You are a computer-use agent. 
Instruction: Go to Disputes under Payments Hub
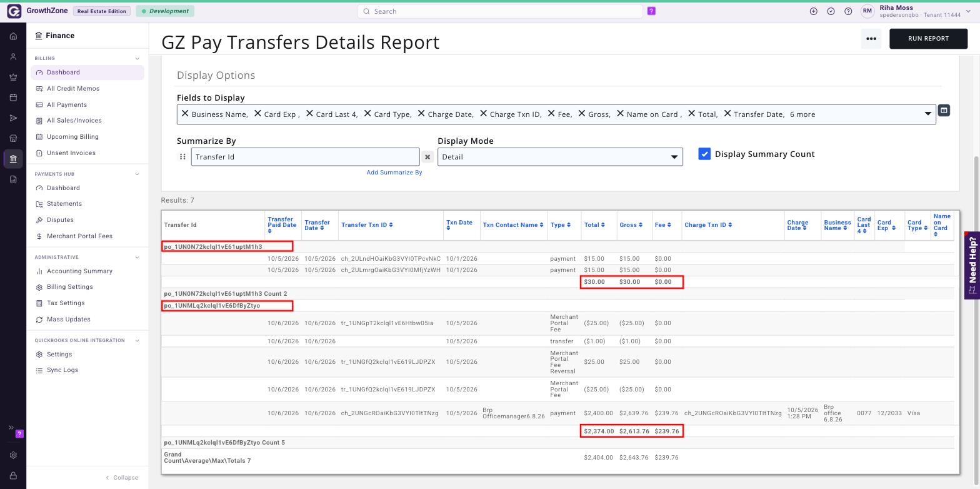click(x=60, y=220)
